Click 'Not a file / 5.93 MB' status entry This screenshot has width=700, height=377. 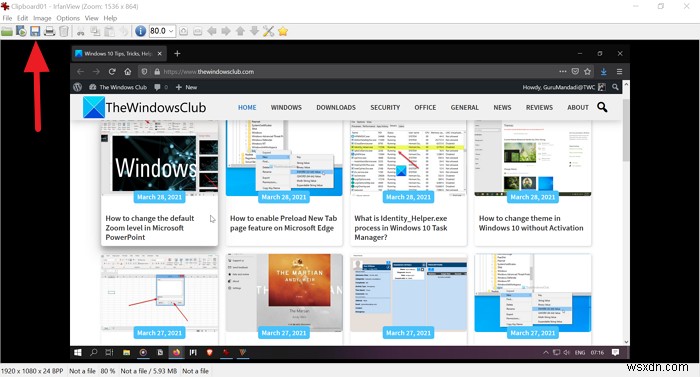[x=149, y=371]
